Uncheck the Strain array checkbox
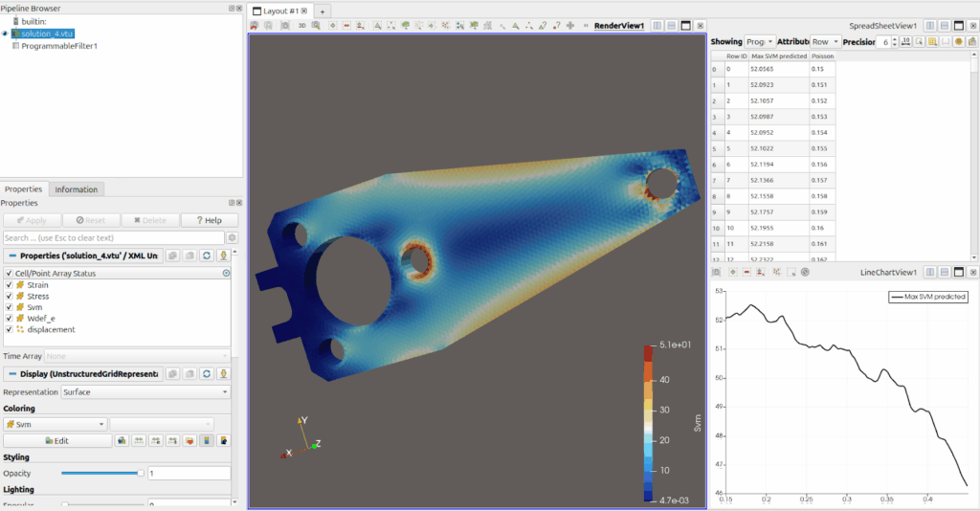The height and width of the screenshot is (511, 980). (11, 285)
